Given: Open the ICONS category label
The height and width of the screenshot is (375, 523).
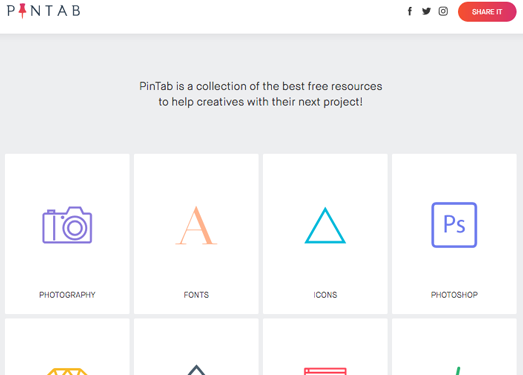Looking at the screenshot, I should [325, 295].
